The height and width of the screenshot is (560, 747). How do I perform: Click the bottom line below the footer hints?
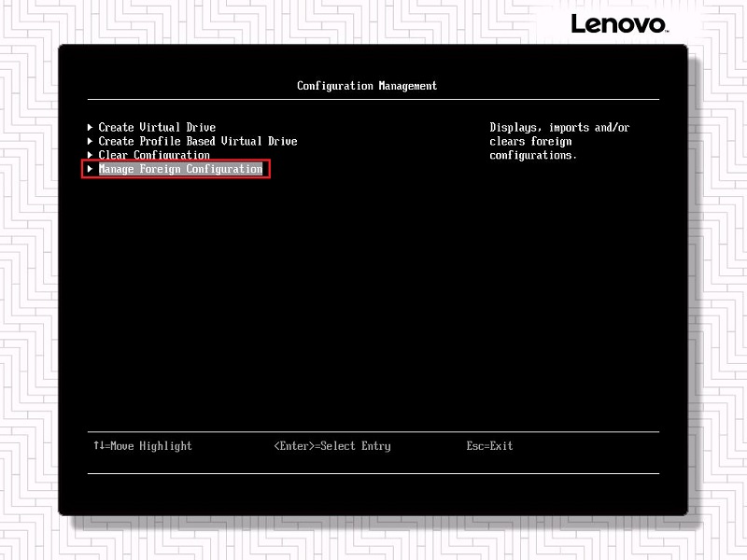coord(373,473)
